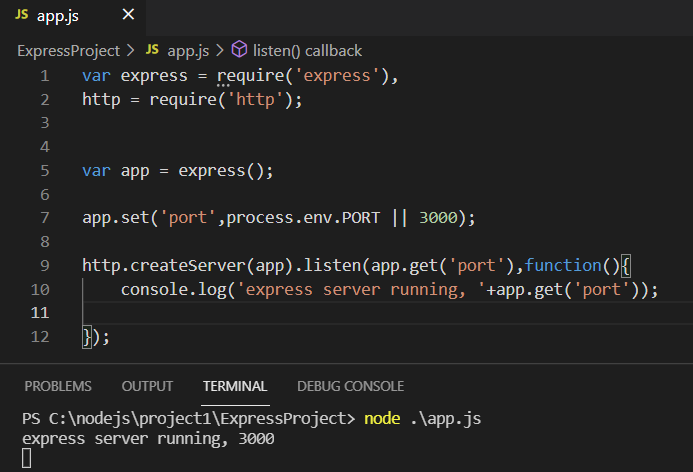This screenshot has height=472, width=693.
Task: Switch to the OUTPUT panel tab
Action: pyautogui.click(x=147, y=386)
